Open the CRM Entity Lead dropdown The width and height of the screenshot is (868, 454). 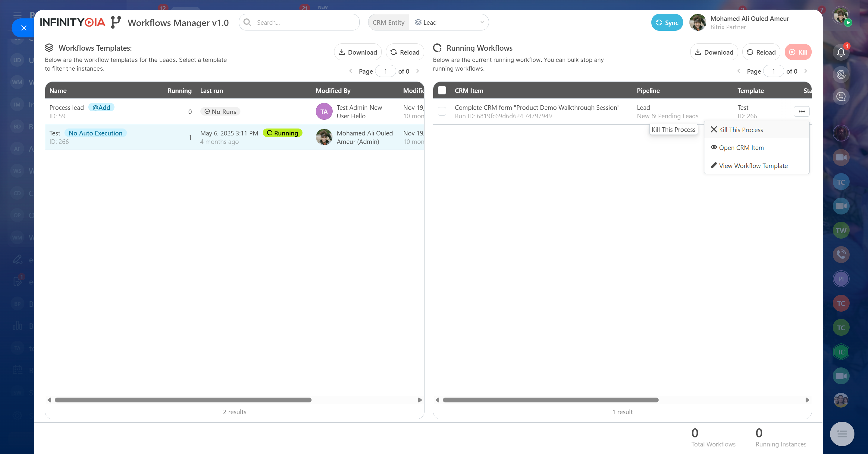click(449, 22)
